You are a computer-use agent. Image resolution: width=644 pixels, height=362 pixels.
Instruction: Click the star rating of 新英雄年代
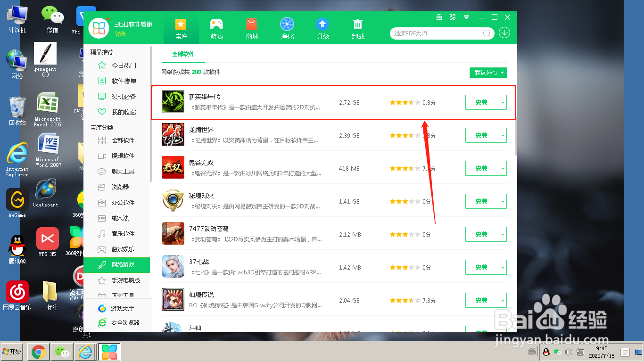point(405,102)
